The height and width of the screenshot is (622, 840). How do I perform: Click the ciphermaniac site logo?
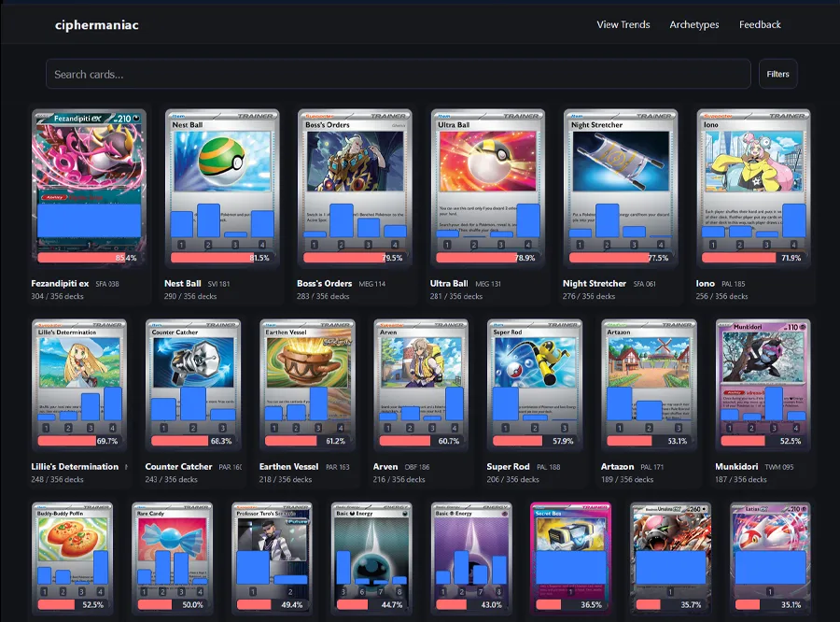coord(97,24)
